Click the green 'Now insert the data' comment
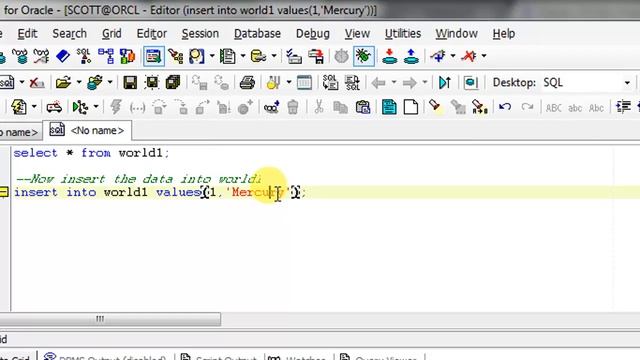The width and height of the screenshot is (640, 360). (138, 179)
